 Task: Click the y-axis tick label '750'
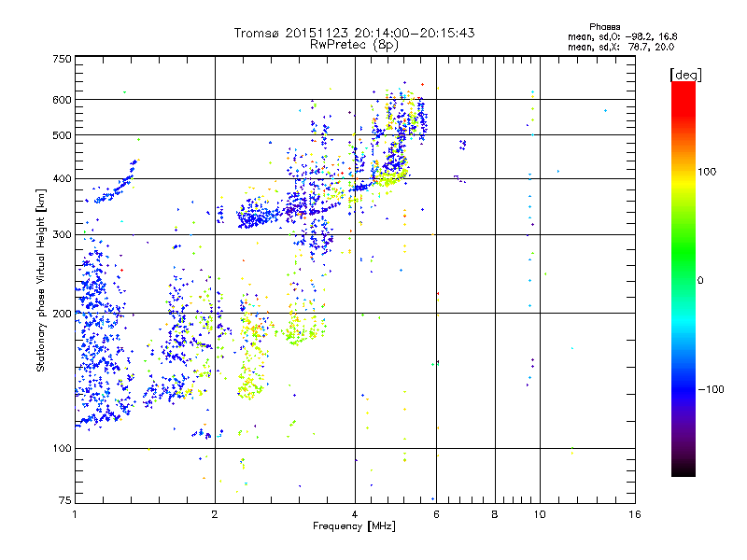pos(62,59)
